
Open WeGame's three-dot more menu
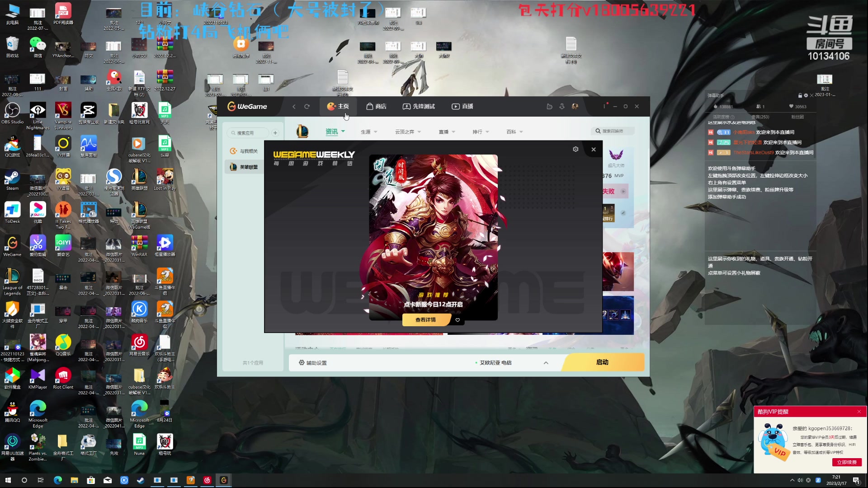click(x=604, y=107)
